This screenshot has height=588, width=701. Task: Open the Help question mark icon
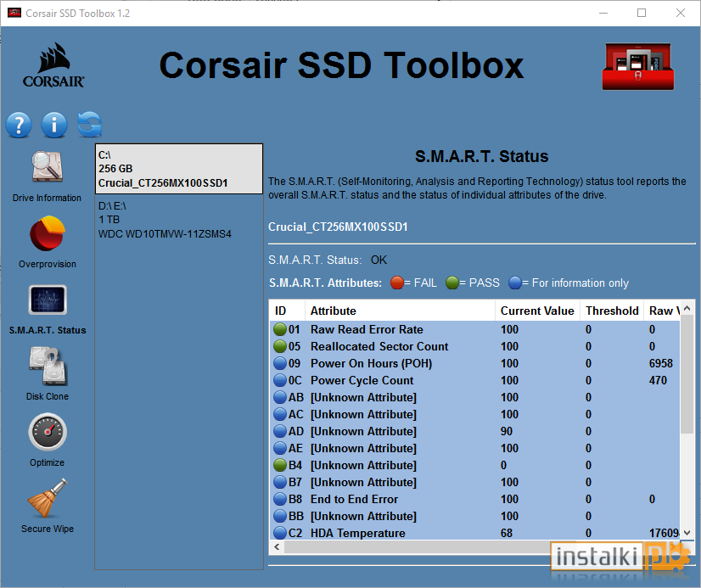click(x=19, y=125)
